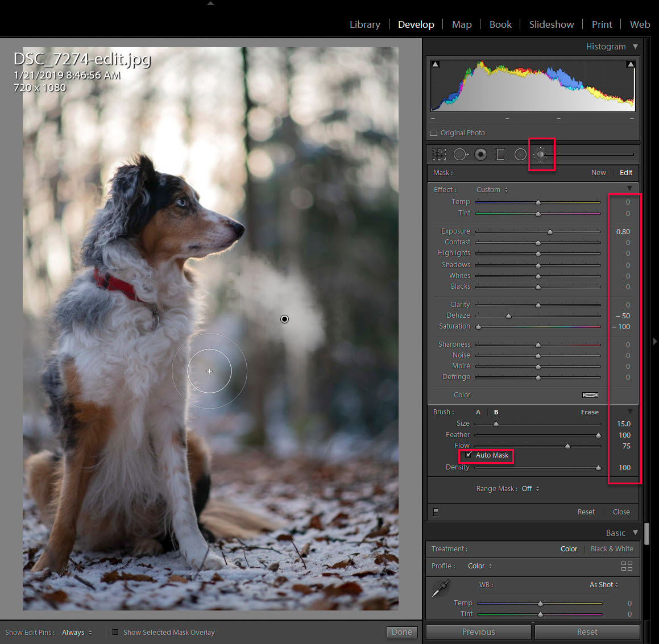
Task: Click the Done button below photo
Action: click(x=401, y=632)
